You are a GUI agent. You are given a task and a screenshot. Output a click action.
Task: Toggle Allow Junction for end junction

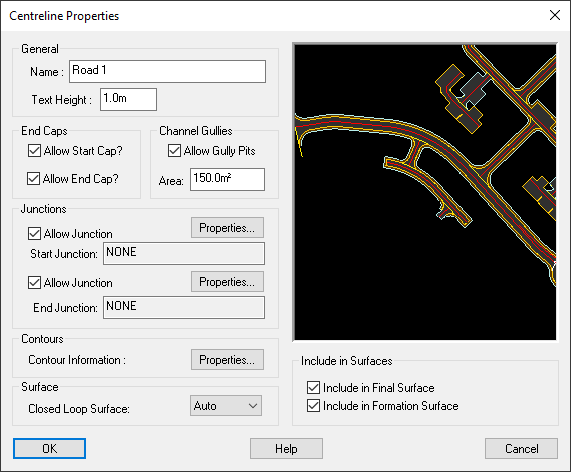(x=34, y=282)
